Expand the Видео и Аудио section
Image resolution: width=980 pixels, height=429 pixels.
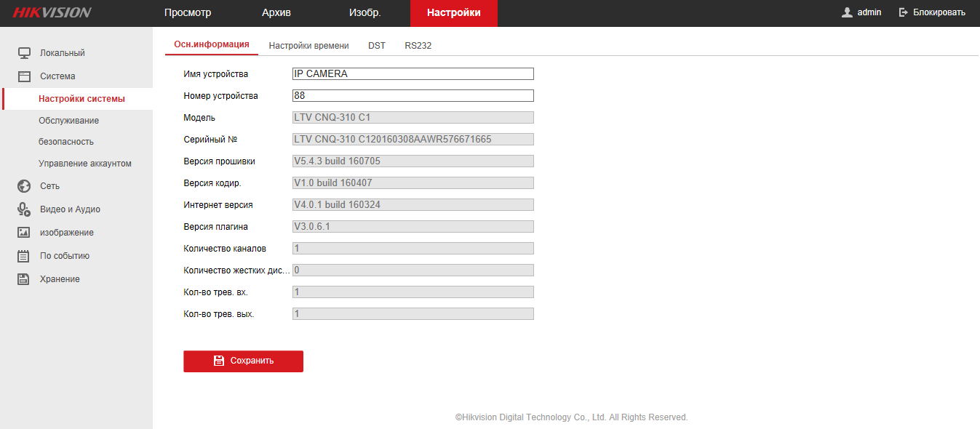tap(70, 209)
